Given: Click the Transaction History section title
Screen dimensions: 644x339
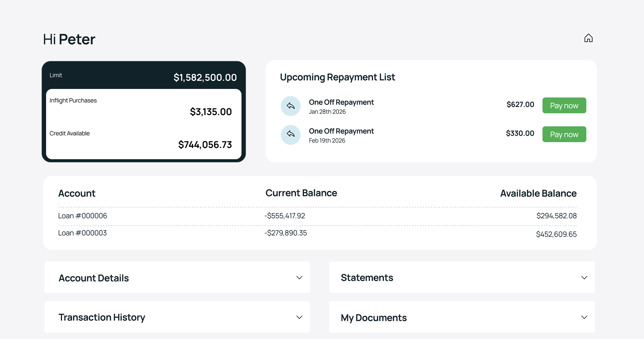Looking at the screenshot, I should [102, 317].
